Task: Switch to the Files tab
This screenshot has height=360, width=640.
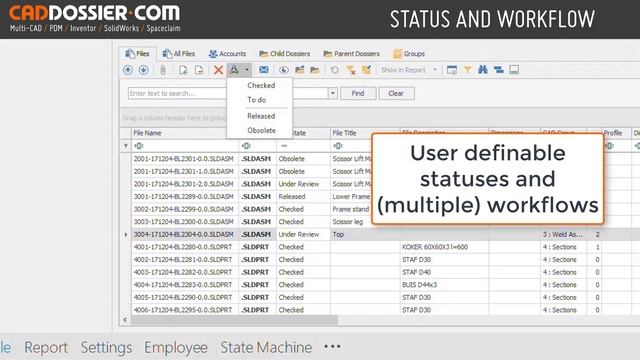Action: pos(137,53)
